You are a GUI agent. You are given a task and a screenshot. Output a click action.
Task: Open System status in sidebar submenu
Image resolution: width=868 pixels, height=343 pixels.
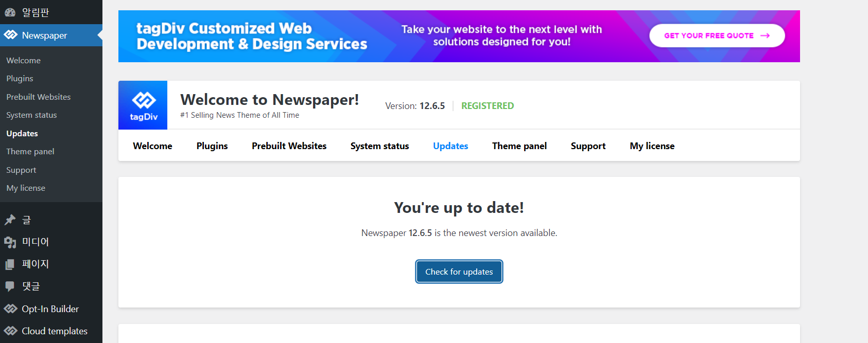tap(31, 115)
